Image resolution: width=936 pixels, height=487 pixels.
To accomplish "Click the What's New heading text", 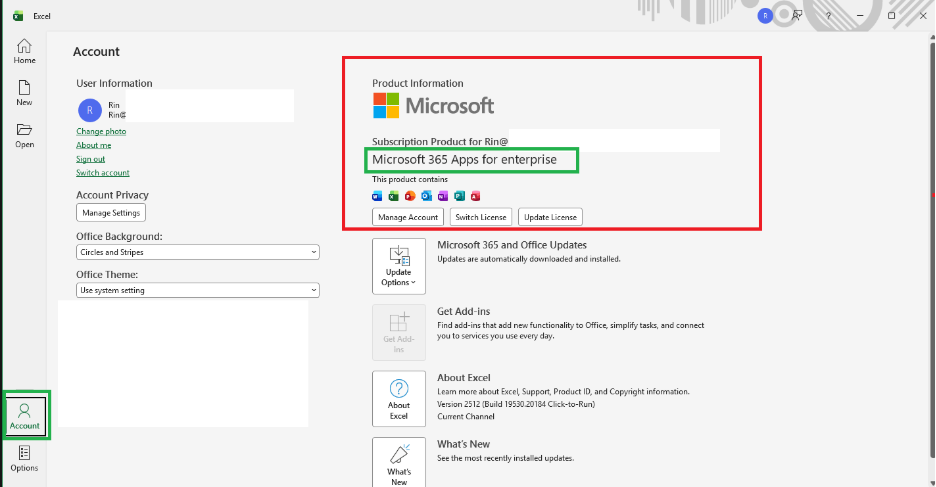I will point(463,444).
